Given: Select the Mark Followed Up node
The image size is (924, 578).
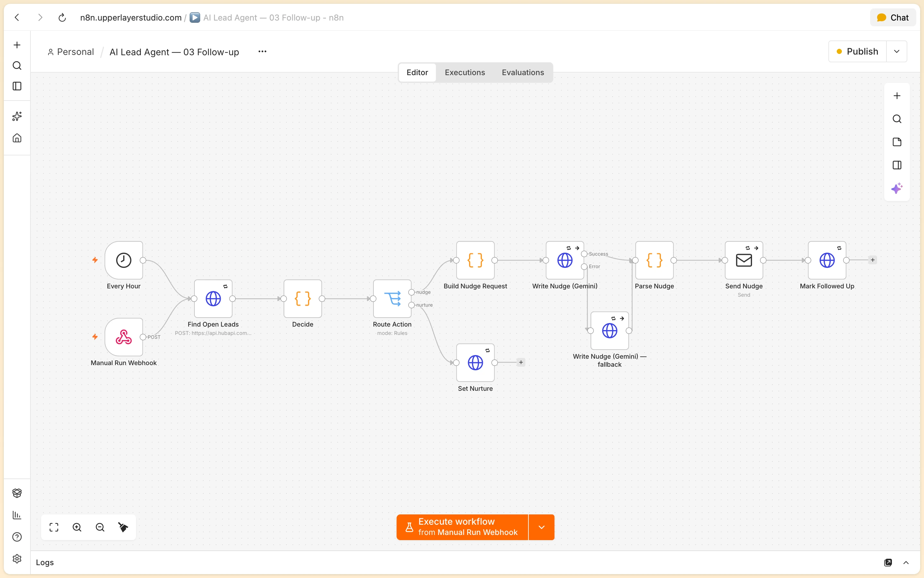Looking at the screenshot, I should tap(827, 260).
